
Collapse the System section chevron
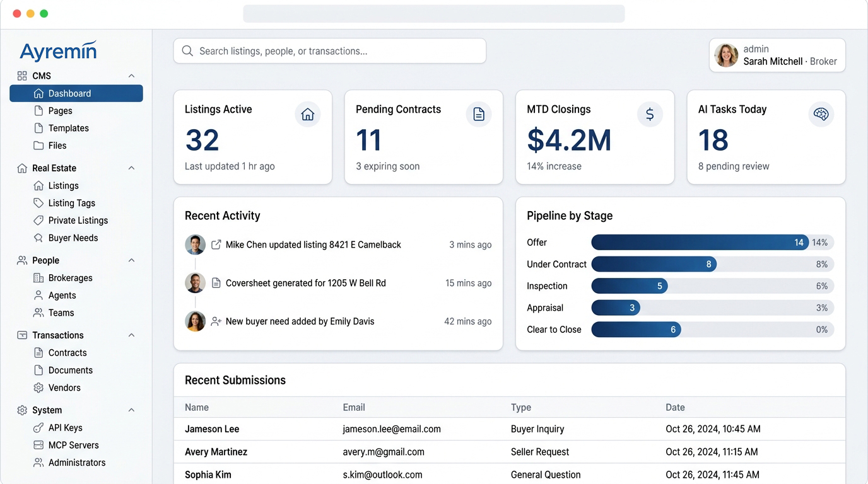(x=131, y=410)
